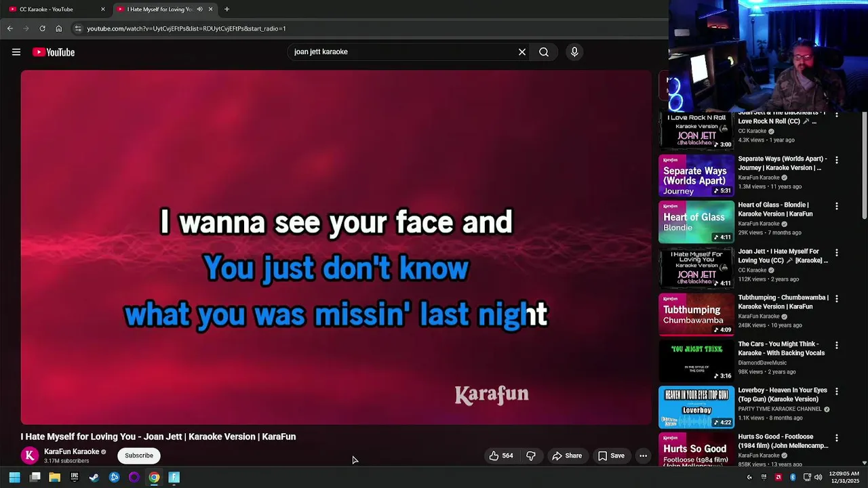Open options for Joan Jett CC Karaoke video
Viewport: 868px width, 488px height.
[x=836, y=253]
